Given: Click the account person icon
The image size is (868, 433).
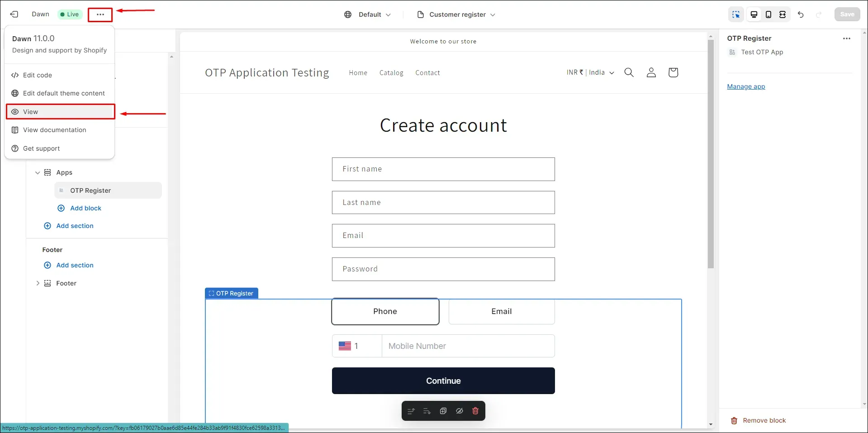Looking at the screenshot, I should pos(651,72).
